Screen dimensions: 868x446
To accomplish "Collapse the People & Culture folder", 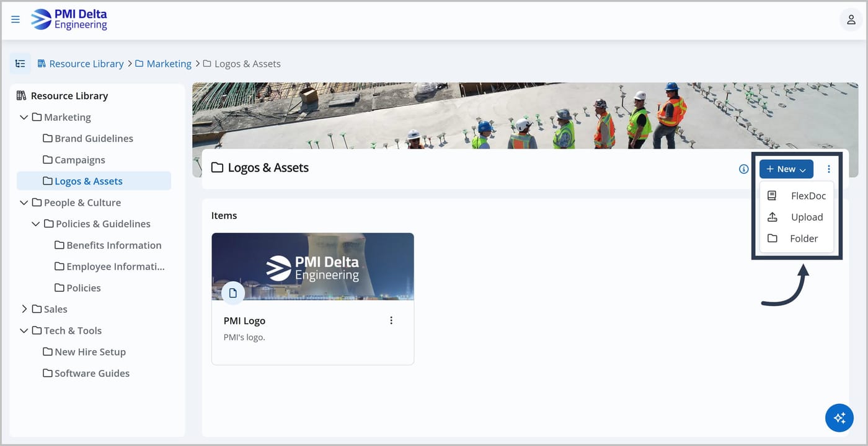I will pos(24,203).
